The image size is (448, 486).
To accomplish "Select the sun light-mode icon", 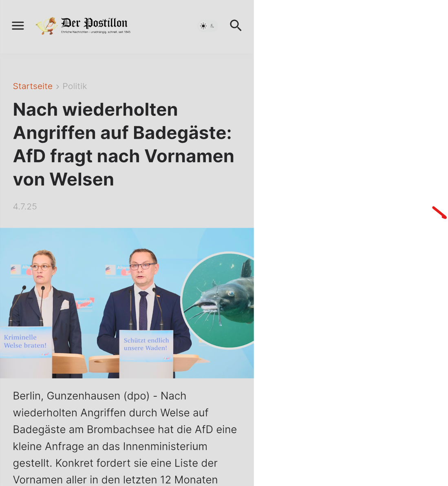I will [203, 26].
